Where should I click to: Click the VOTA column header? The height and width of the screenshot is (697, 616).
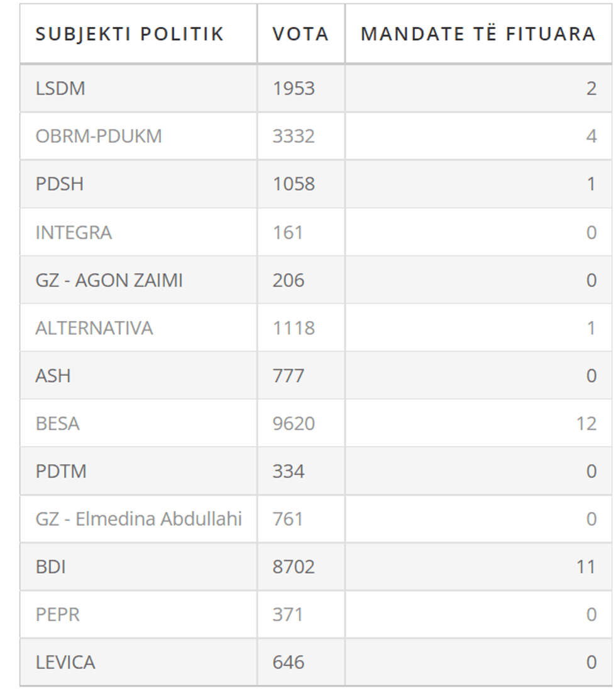point(300,34)
